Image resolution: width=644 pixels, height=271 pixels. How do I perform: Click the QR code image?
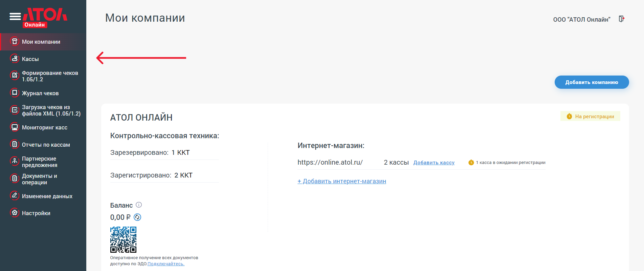(123, 239)
